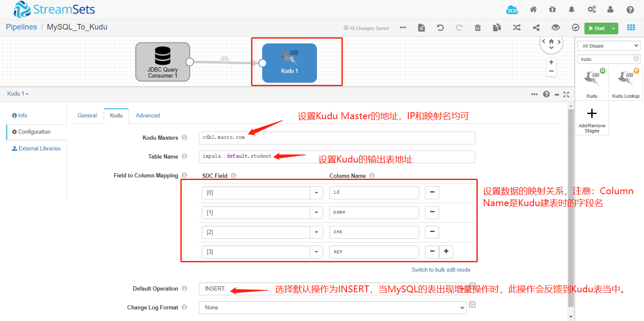Remove the sex column mapping row

pos(432,232)
